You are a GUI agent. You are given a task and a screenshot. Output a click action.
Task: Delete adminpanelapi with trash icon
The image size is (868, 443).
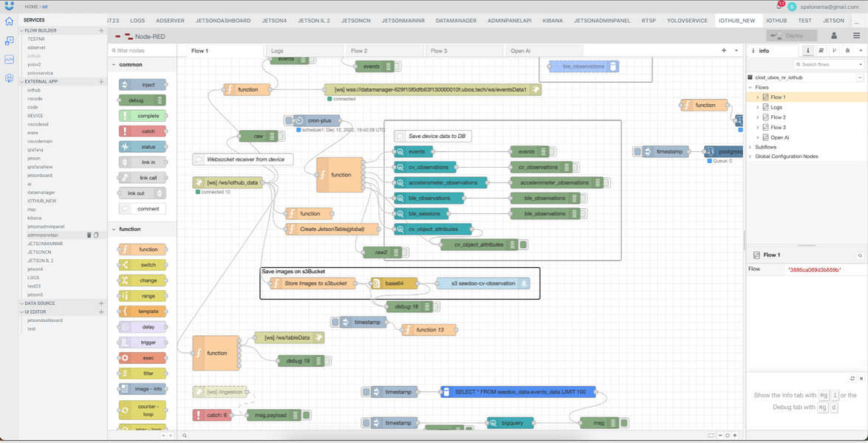(x=89, y=235)
